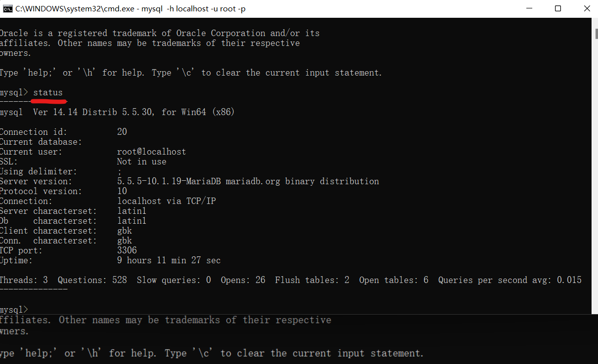Click the 'Connection id' value 20
This screenshot has width=598, height=364.
pos(122,132)
